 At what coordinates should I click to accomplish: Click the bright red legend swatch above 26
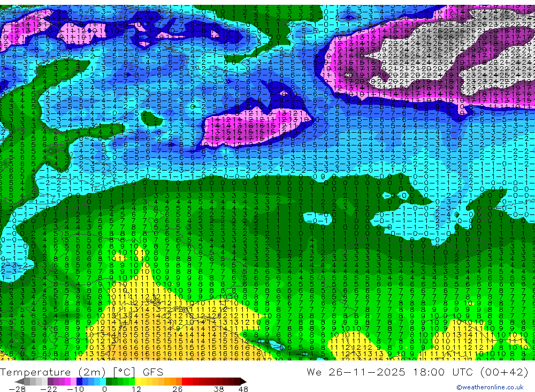185,381
